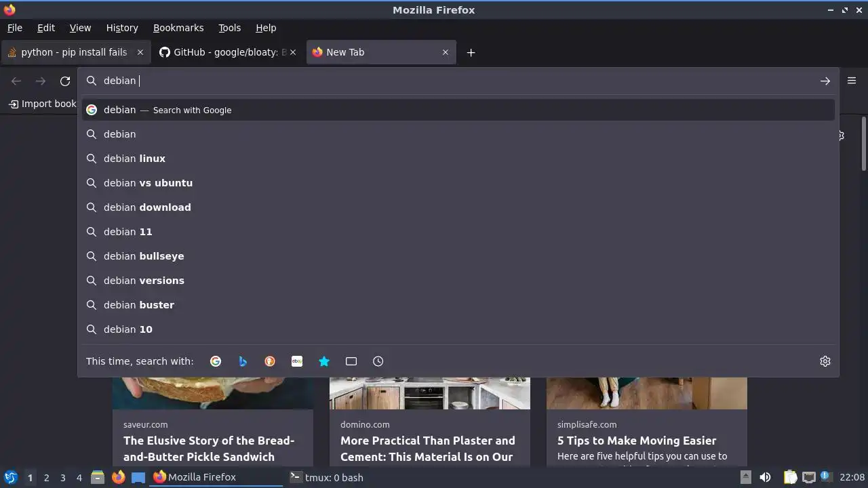Search history using the clock icon

[378, 361]
